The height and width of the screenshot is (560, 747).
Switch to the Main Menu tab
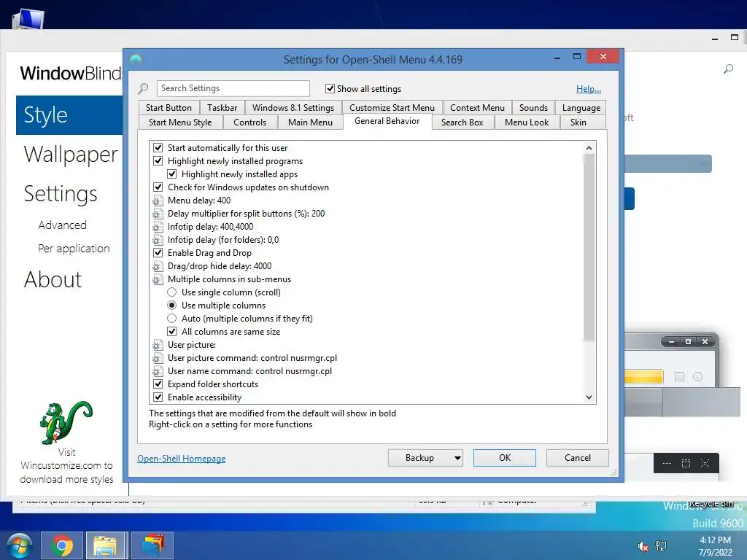[x=310, y=122]
